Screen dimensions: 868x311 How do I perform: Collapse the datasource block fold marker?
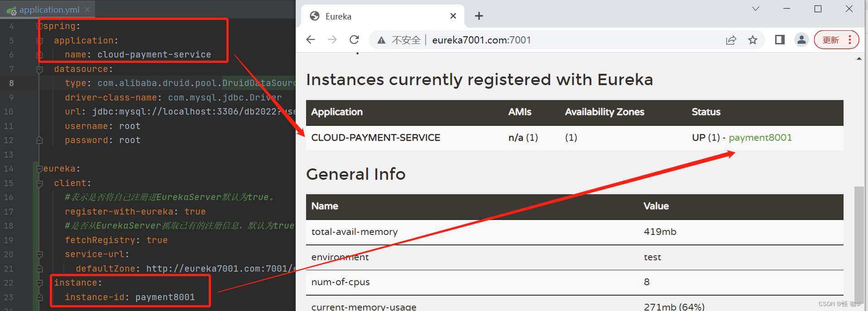pyautogui.click(x=39, y=69)
